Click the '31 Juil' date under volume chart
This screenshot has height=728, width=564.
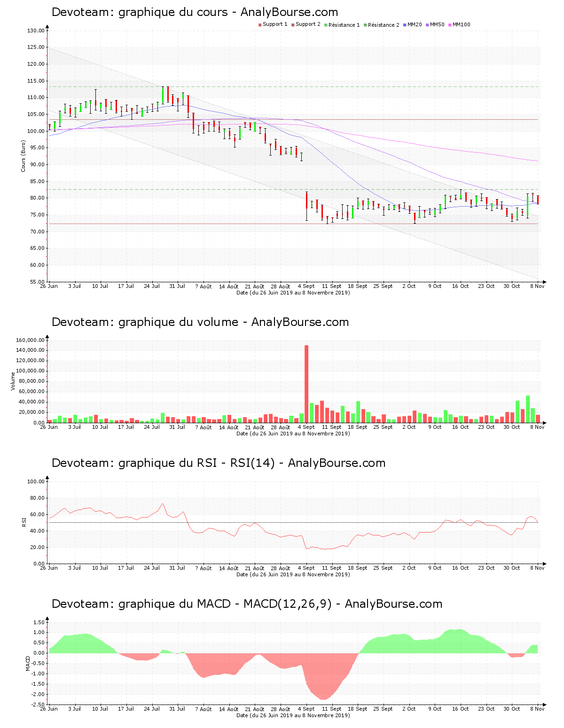tap(178, 427)
